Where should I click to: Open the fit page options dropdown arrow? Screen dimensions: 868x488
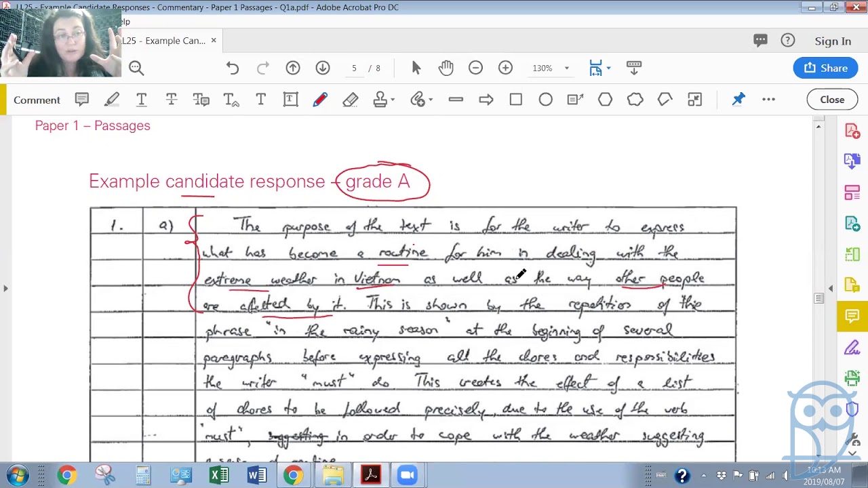[608, 68]
